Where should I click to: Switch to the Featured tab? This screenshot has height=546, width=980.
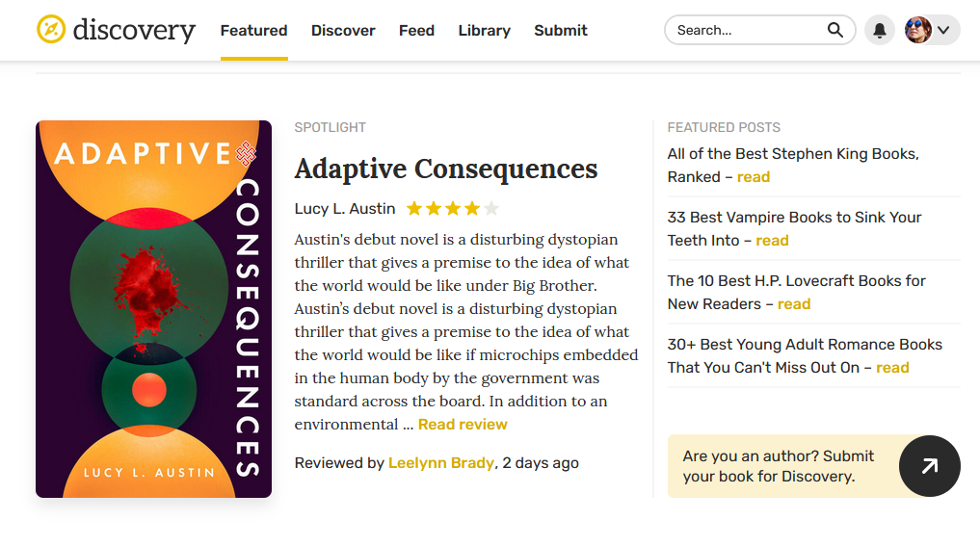click(x=253, y=31)
